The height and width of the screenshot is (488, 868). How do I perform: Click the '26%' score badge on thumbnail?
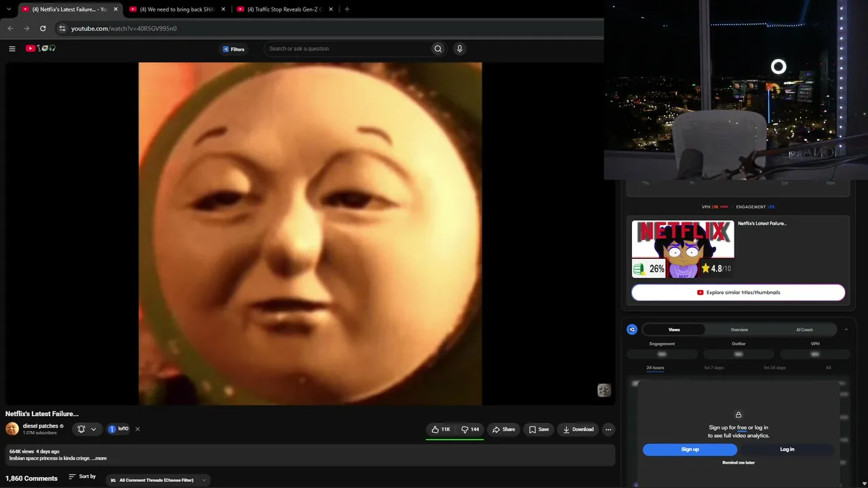650,269
